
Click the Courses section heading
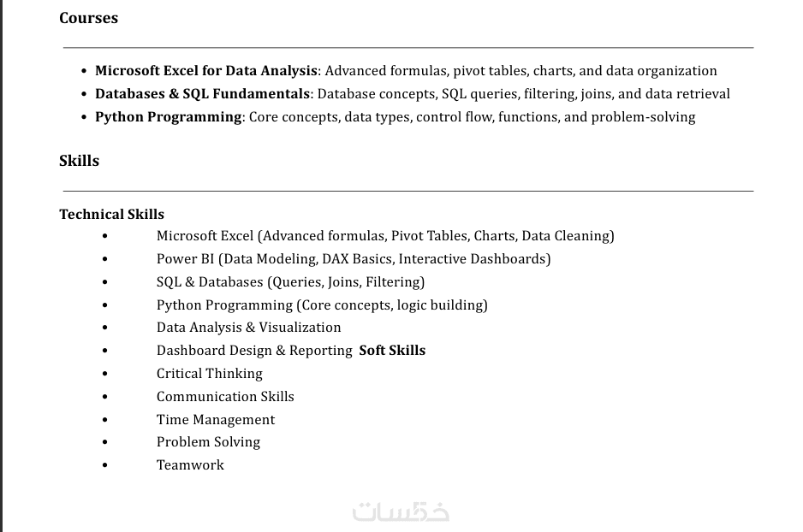89,18
